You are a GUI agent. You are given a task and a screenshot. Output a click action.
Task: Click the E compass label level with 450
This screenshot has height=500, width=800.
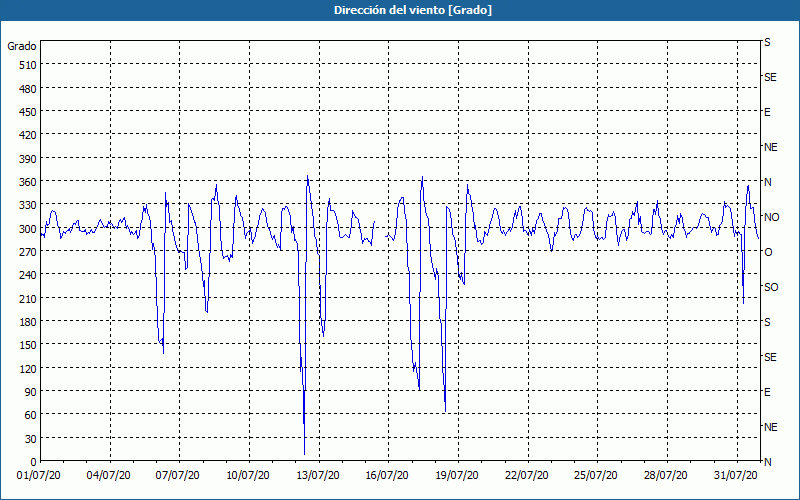[767, 112]
